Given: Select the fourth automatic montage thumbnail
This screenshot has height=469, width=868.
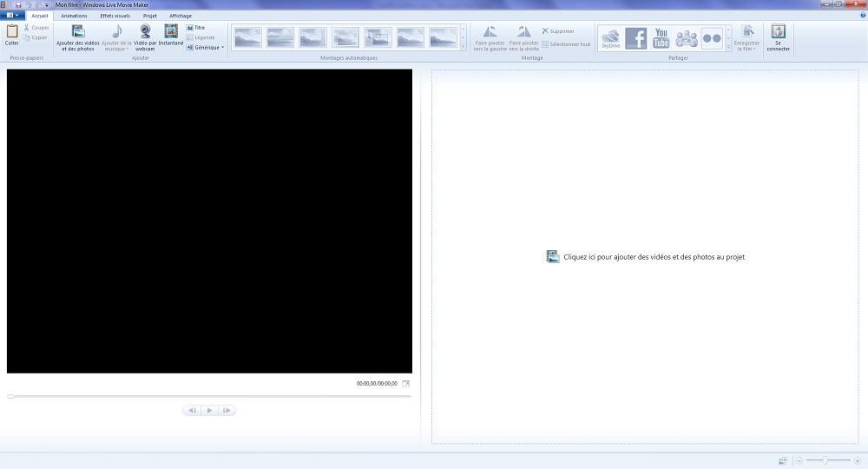Looking at the screenshot, I should 345,37.
